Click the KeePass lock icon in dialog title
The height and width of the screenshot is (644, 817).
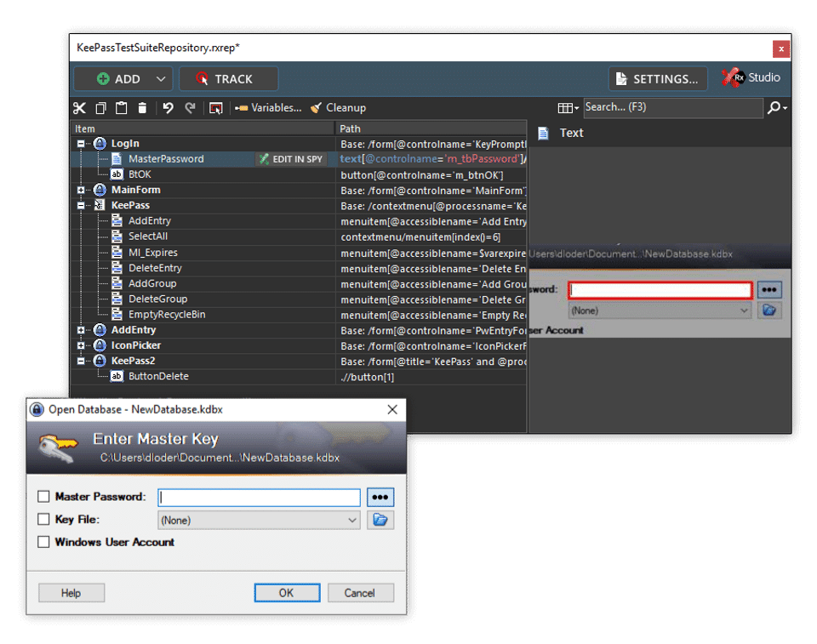pos(37,409)
